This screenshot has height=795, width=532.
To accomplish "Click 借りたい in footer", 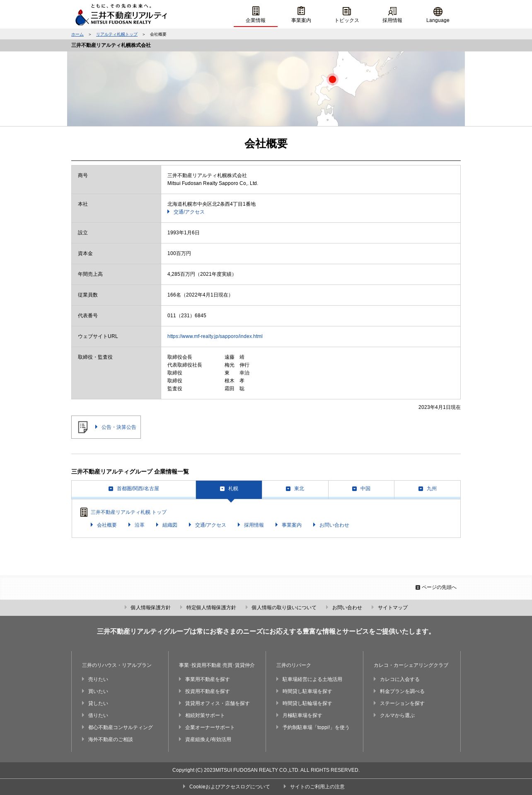I will pyautogui.click(x=98, y=715).
